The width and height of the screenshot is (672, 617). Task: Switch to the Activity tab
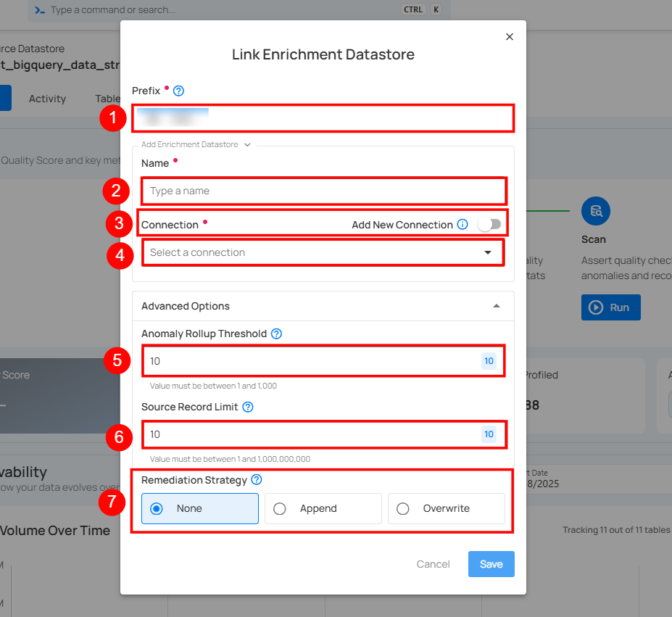(x=47, y=99)
